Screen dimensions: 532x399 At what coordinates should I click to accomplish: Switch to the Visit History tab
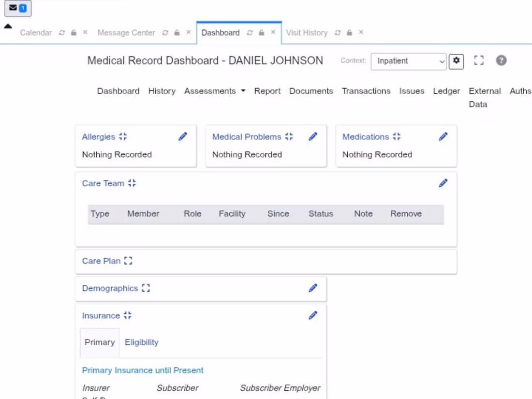tap(307, 32)
